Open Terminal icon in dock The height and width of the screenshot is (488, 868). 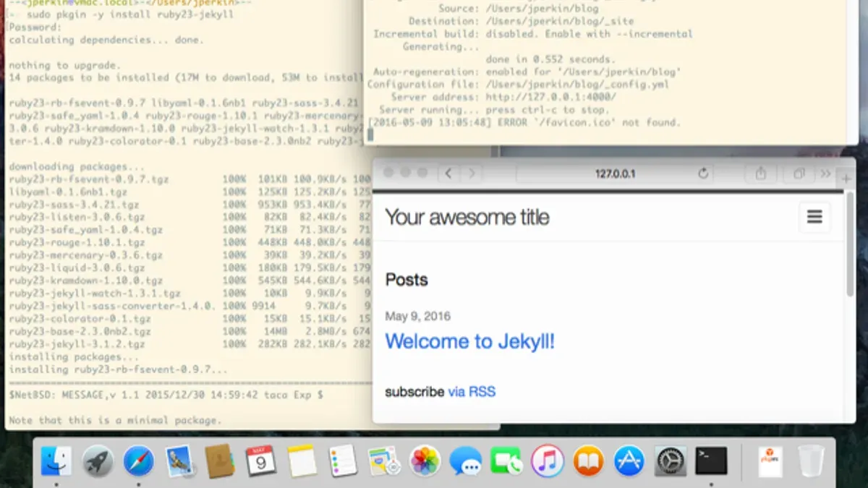coord(712,461)
